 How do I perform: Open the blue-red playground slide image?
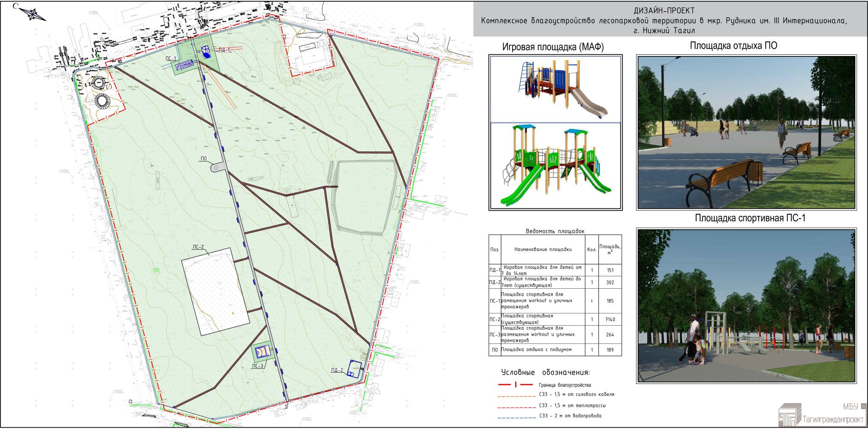tap(556, 89)
